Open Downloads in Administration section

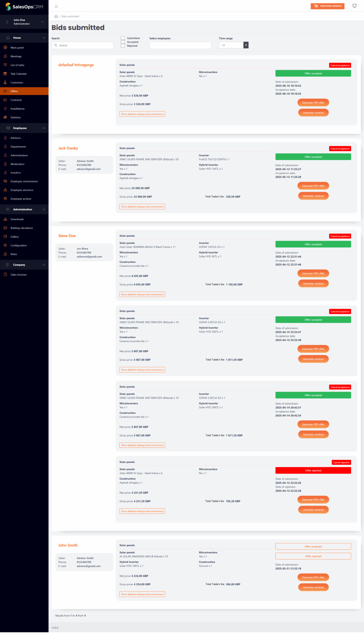(x=17, y=219)
